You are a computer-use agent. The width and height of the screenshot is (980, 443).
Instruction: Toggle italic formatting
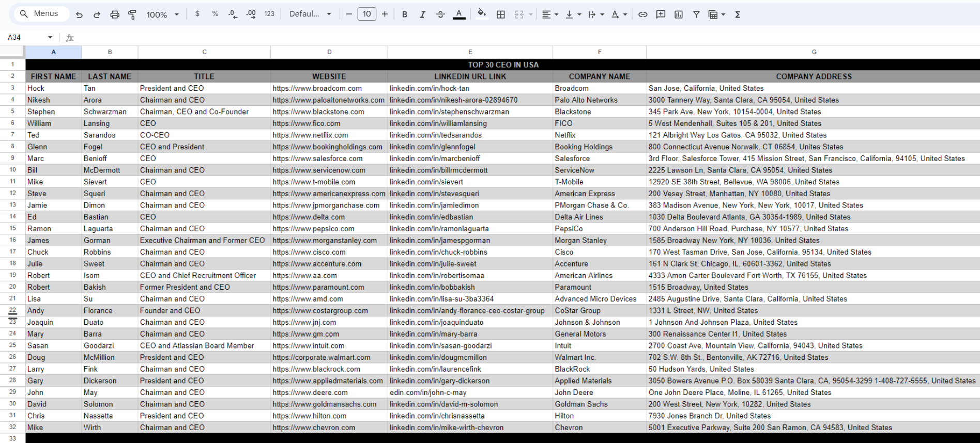(x=422, y=14)
